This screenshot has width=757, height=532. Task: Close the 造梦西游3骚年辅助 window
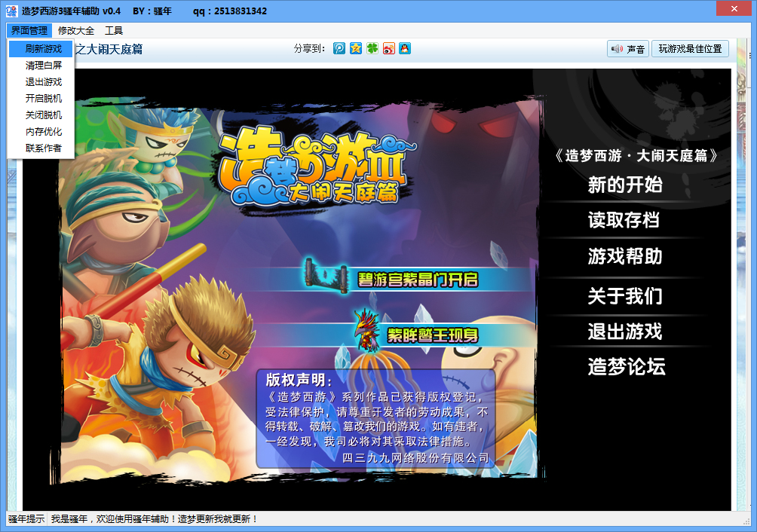click(x=734, y=8)
